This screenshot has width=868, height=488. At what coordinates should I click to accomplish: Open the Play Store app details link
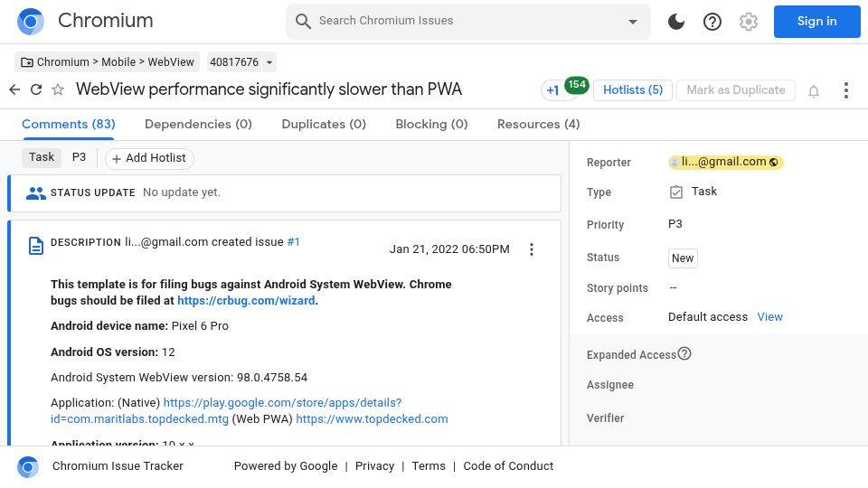(226, 410)
